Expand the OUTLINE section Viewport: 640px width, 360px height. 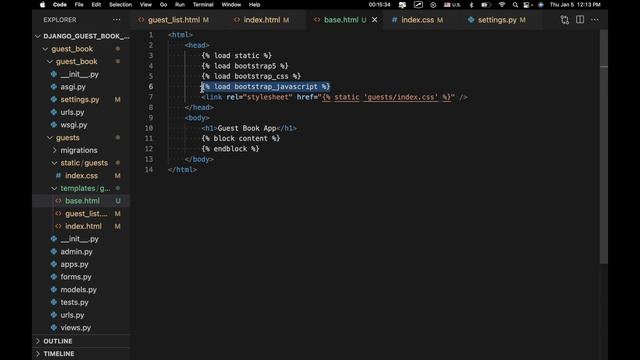coord(81,341)
